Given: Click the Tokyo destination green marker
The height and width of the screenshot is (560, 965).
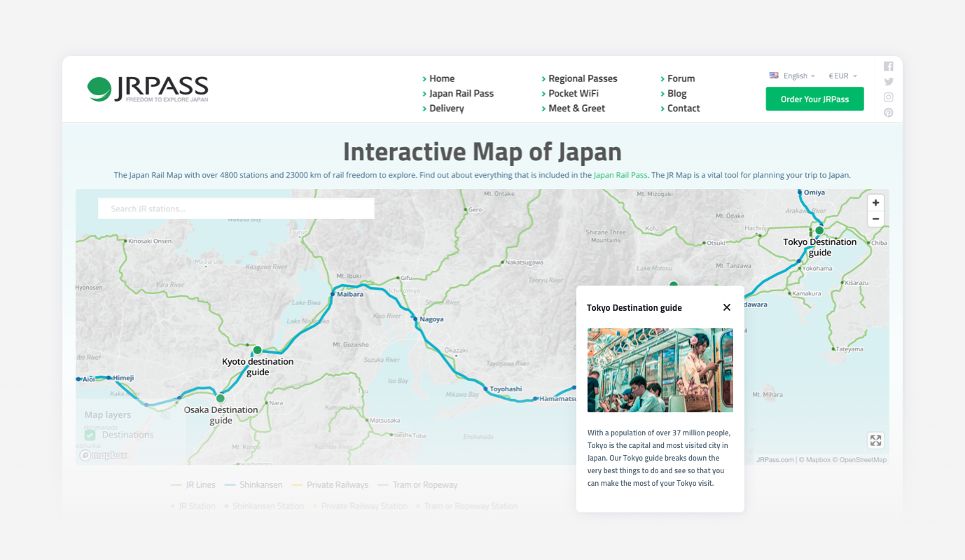Looking at the screenshot, I should point(819,230).
